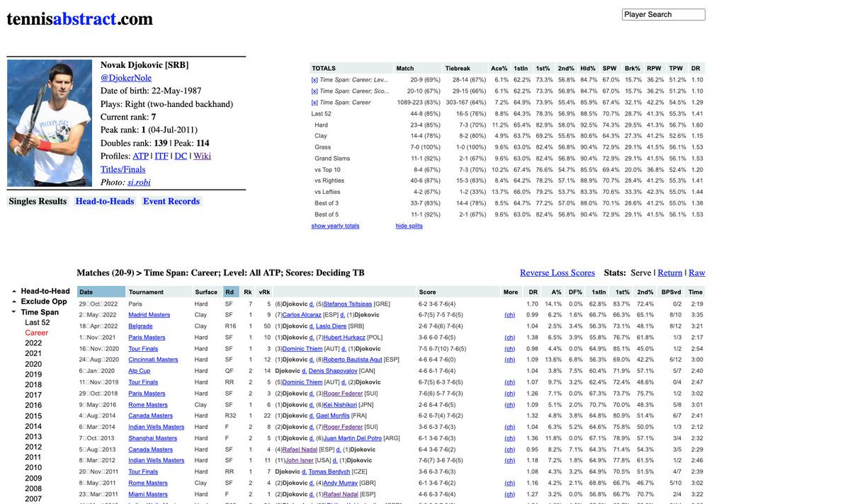Image resolution: width=850 pixels, height=504 pixels.
Task: Click inside the Player Search field
Action: (664, 14)
